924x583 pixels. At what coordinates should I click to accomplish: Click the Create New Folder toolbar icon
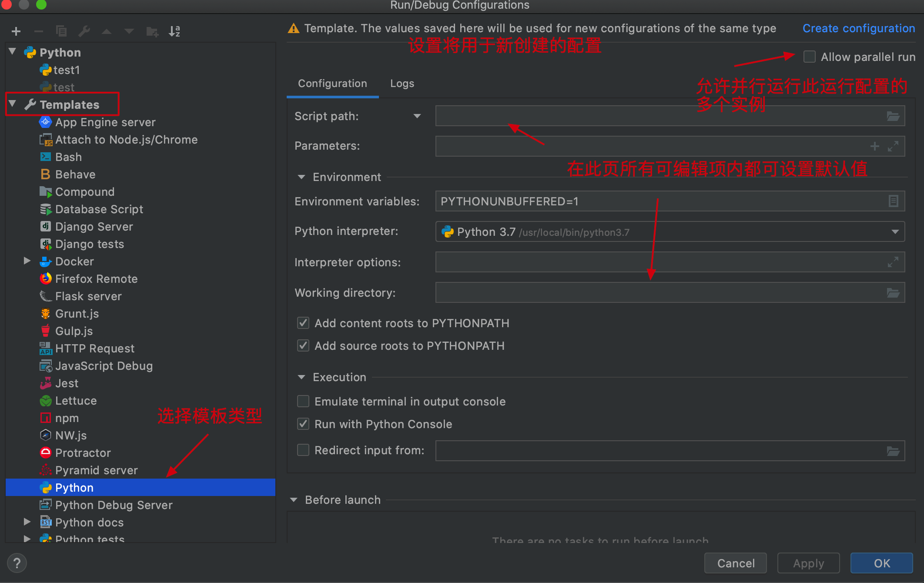152,31
